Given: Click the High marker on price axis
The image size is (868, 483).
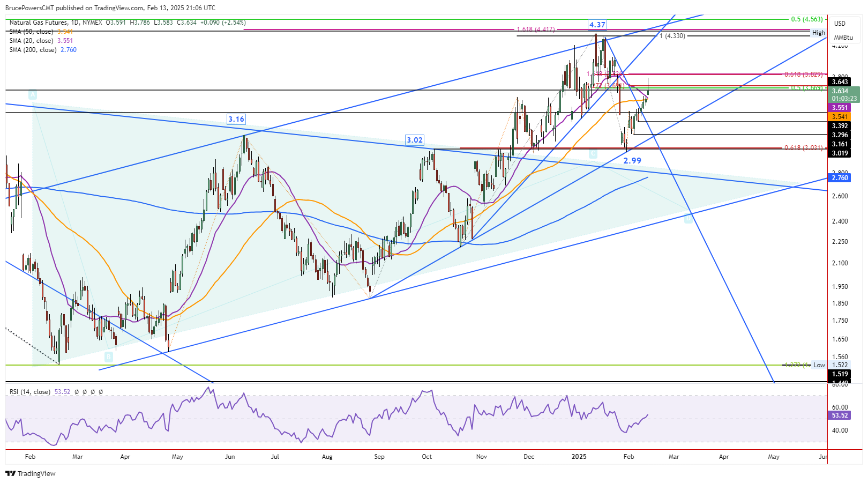Looking at the screenshot, I should 819,33.
